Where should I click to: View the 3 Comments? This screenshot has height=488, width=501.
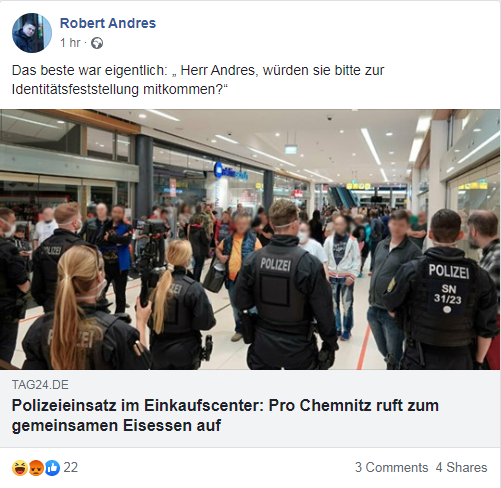pyautogui.click(x=391, y=467)
